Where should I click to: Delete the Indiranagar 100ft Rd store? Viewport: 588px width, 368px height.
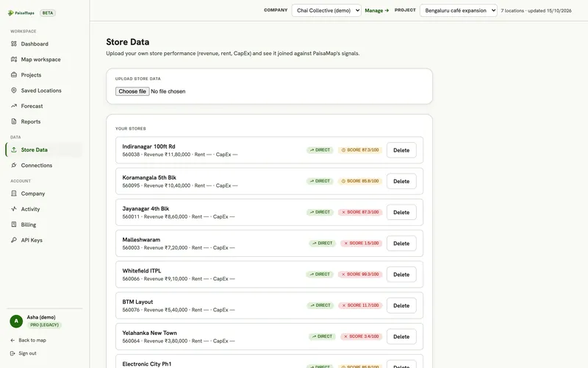(x=401, y=150)
